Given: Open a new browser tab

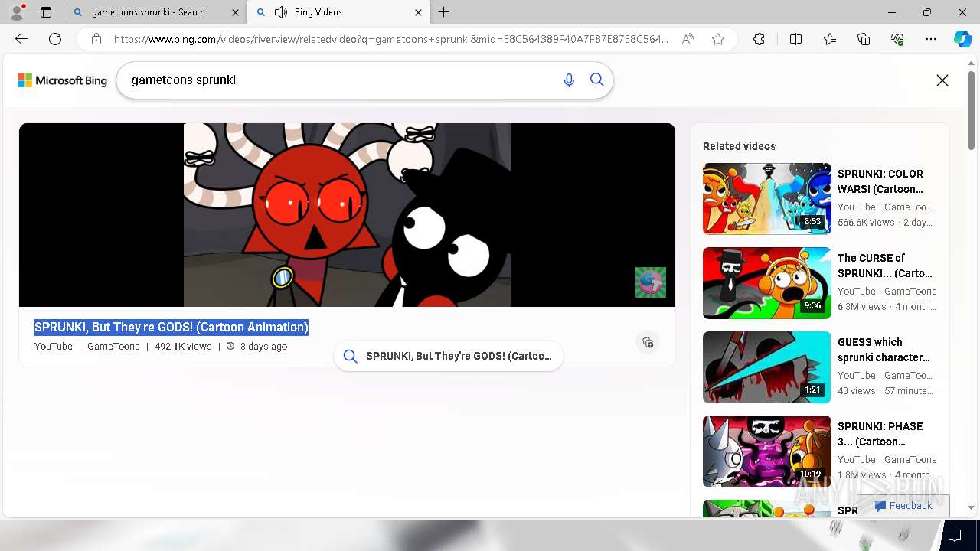Looking at the screenshot, I should [x=444, y=12].
